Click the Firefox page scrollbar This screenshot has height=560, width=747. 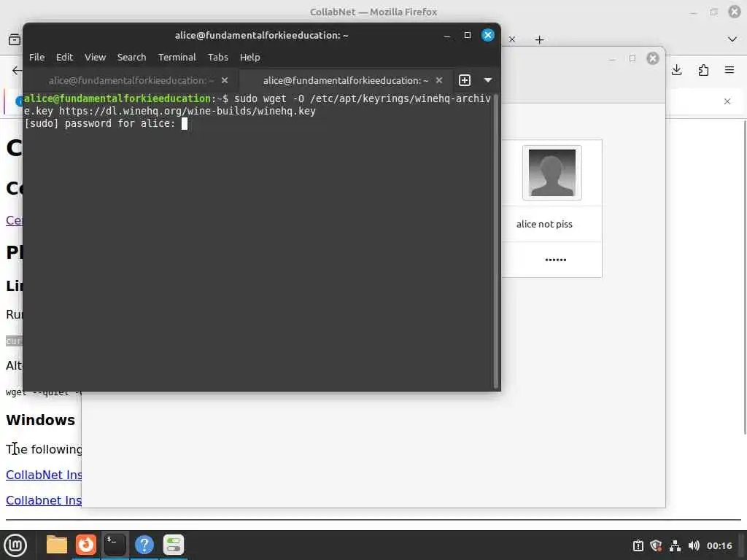tap(745, 277)
